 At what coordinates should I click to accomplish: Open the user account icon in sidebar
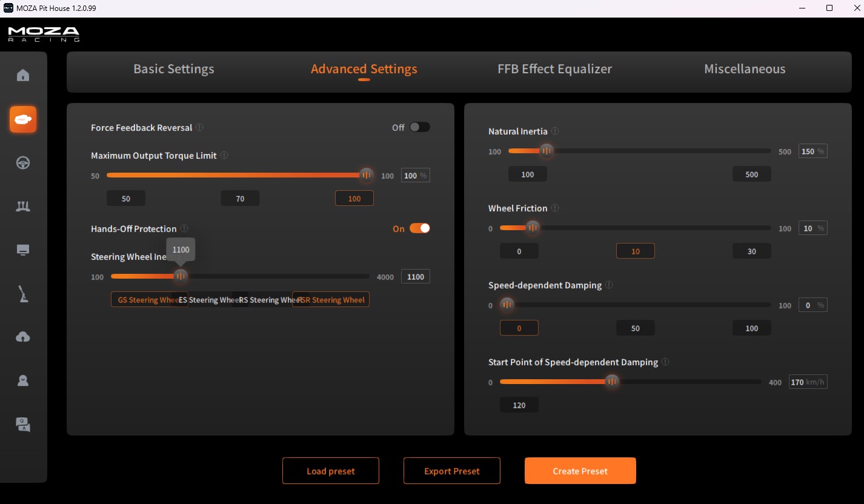(23, 381)
